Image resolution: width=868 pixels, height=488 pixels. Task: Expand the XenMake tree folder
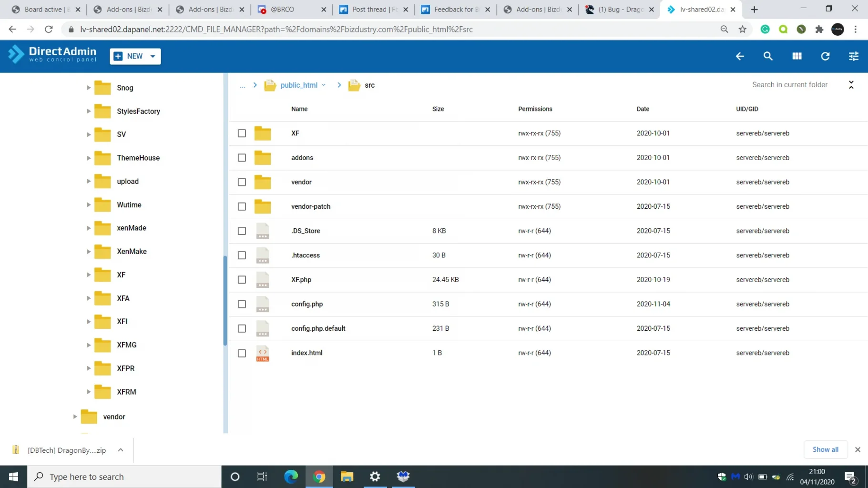[89, 252]
